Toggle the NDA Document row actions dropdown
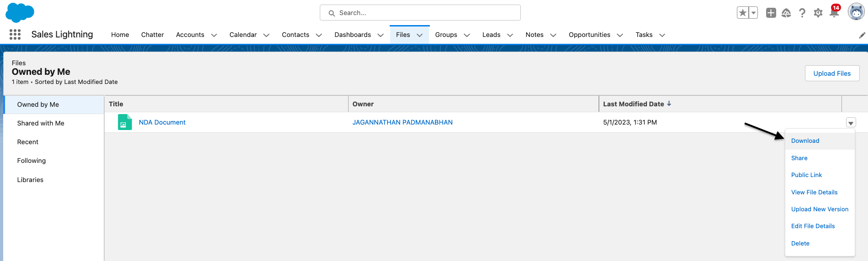Image resolution: width=868 pixels, height=261 pixels. pyautogui.click(x=851, y=123)
